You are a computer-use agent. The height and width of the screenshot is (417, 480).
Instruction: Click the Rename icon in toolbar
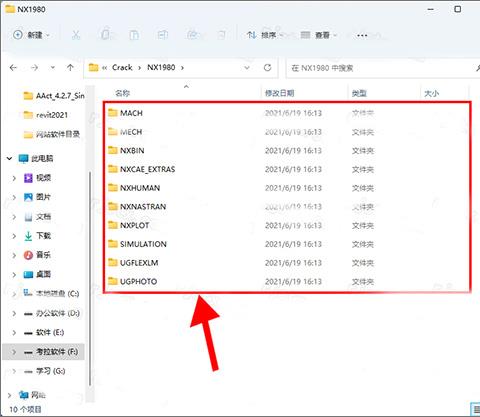[x=163, y=35]
